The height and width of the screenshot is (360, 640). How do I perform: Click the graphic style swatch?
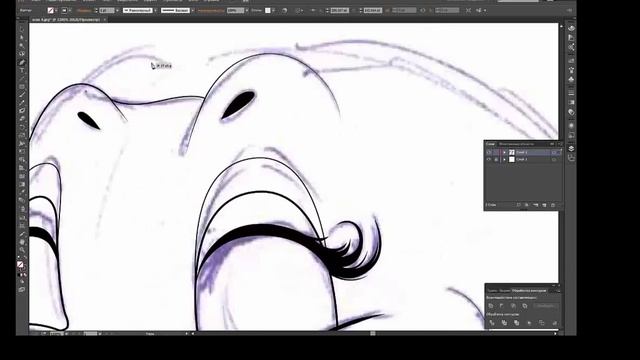click(267, 11)
